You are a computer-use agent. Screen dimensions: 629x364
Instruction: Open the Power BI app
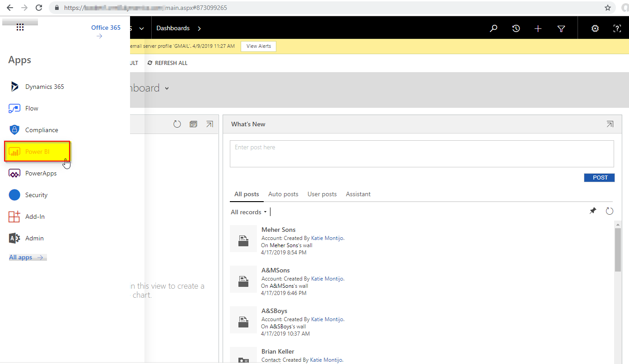[x=37, y=152]
